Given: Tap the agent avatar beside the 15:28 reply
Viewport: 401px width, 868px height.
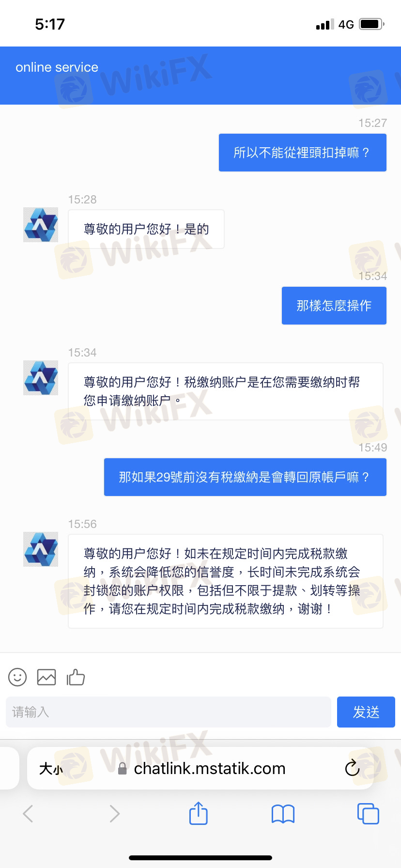Looking at the screenshot, I should (41, 225).
